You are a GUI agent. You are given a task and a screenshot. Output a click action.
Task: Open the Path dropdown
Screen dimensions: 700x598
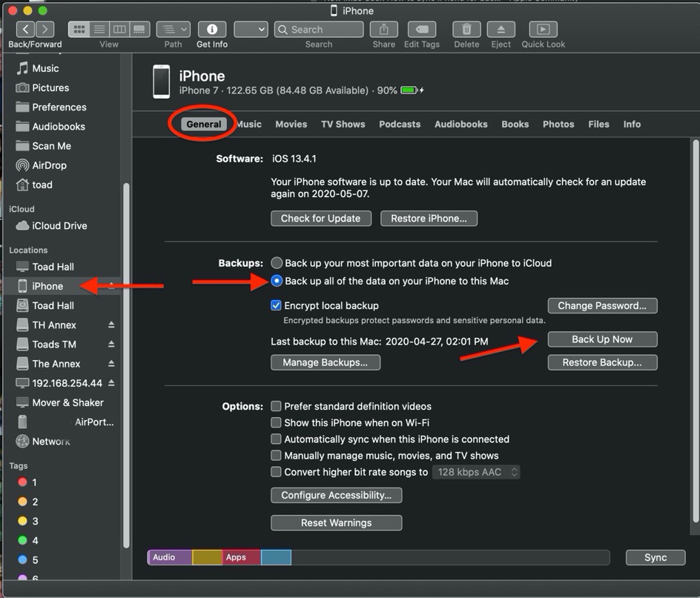[x=174, y=30]
